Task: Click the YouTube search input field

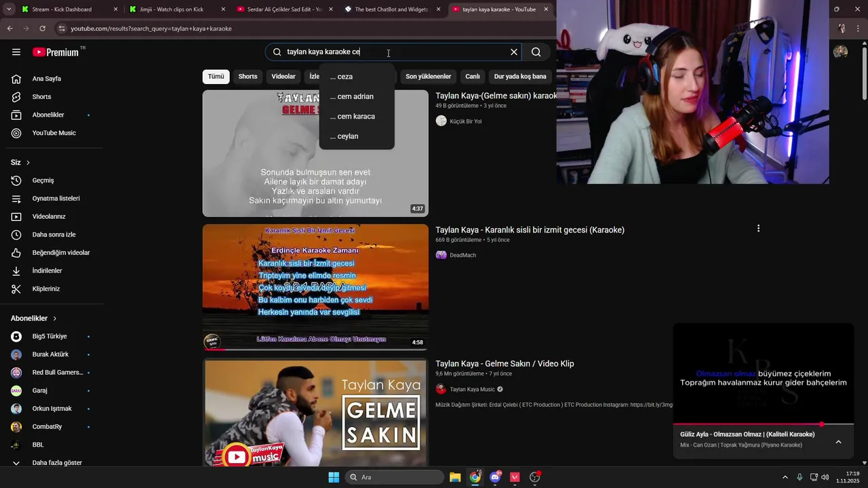Action: [x=393, y=52]
